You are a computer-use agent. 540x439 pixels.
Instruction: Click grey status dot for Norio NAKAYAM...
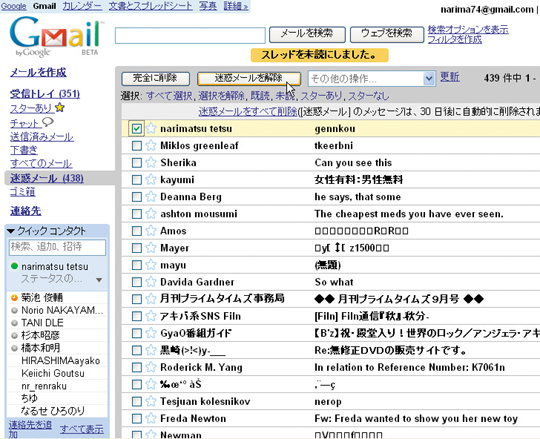click(14, 310)
